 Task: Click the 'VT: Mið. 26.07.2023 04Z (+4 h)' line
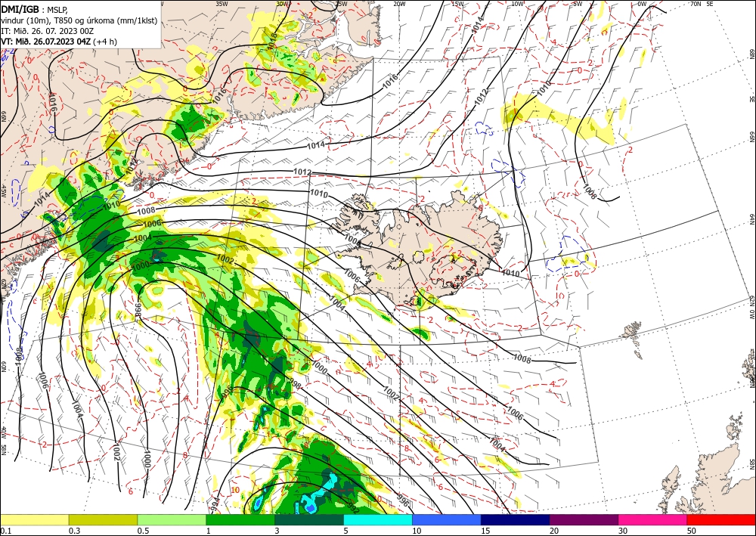pyautogui.click(x=59, y=42)
